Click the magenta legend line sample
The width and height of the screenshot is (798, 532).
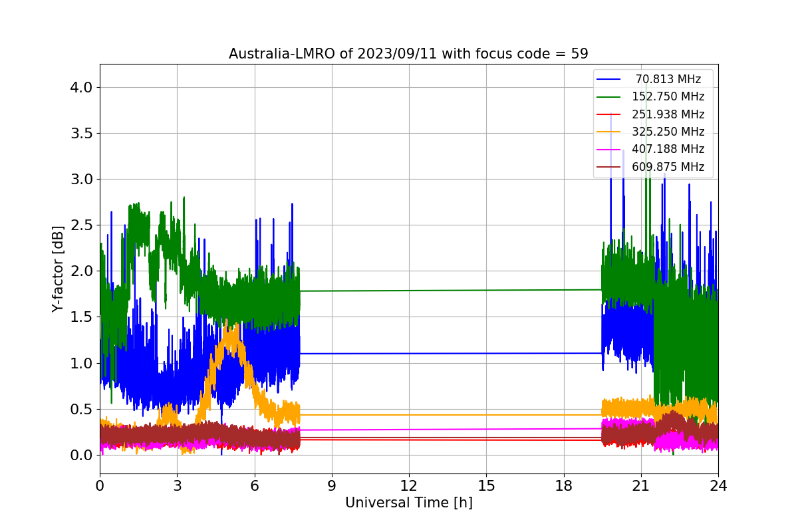(609, 149)
